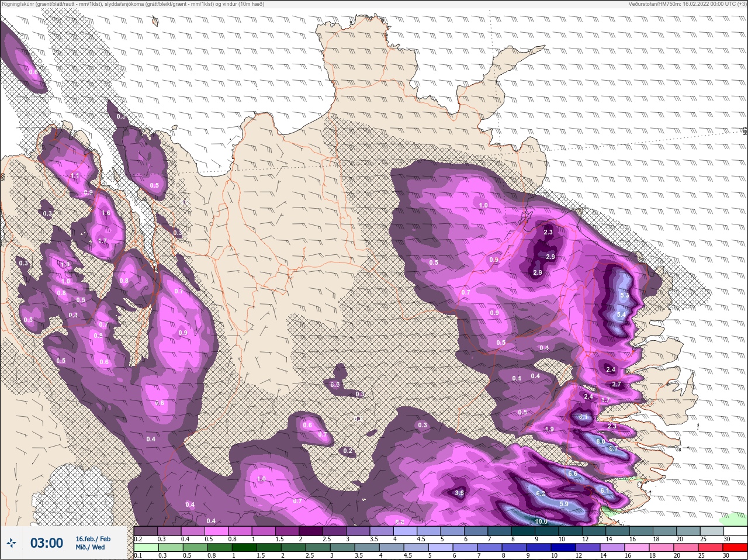Click the 'Mið./ Wed' weekday label
Viewport: 748px width, 560px height.
coord(90,547)
